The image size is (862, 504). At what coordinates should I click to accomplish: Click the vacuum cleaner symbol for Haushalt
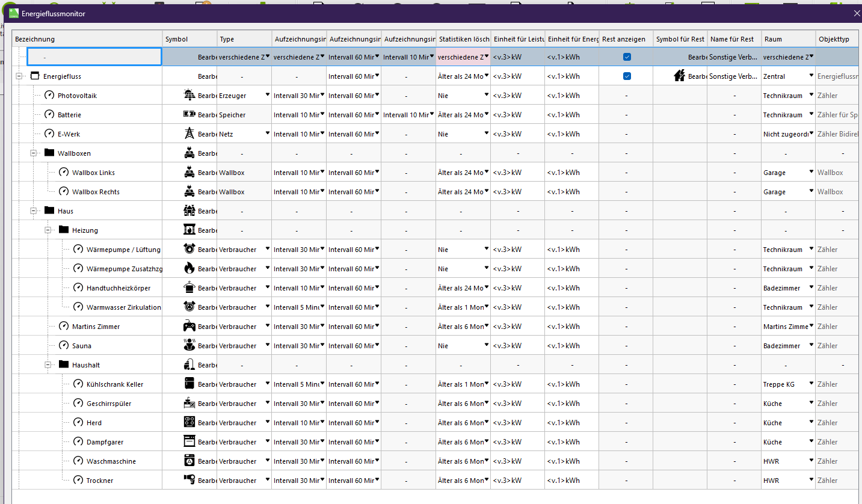click(189, 365)
